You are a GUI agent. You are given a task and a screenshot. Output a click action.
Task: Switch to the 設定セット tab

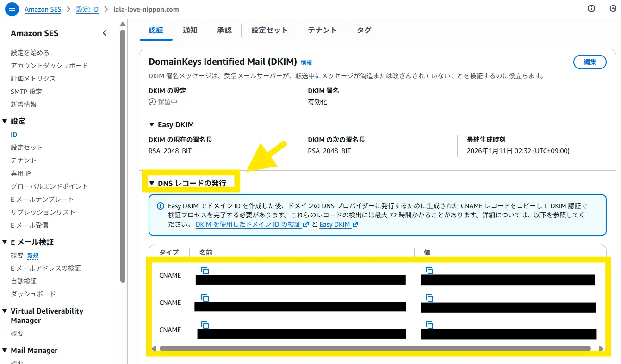pyautogui.click(x=269, y=30)
